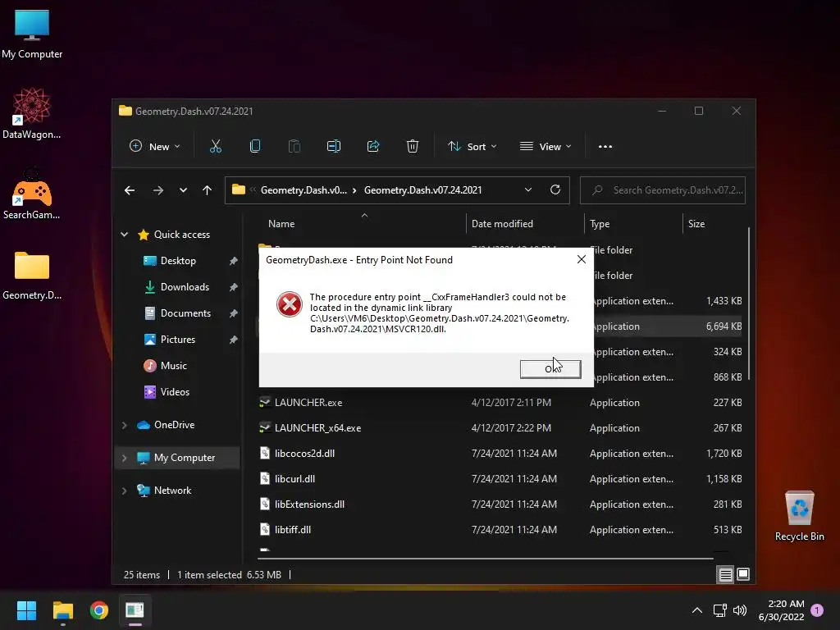
Task: Expand the My Computer tree node
Action: point(125,458)
